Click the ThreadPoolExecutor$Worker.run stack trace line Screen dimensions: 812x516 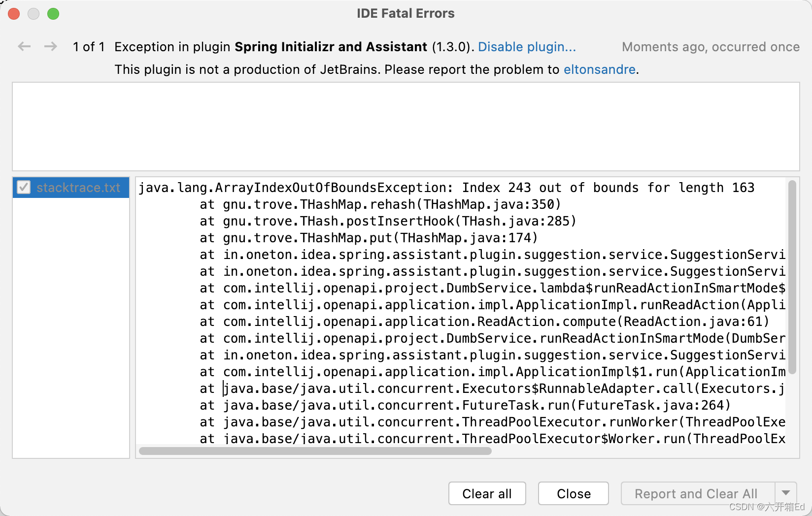[x=492, y=438]
